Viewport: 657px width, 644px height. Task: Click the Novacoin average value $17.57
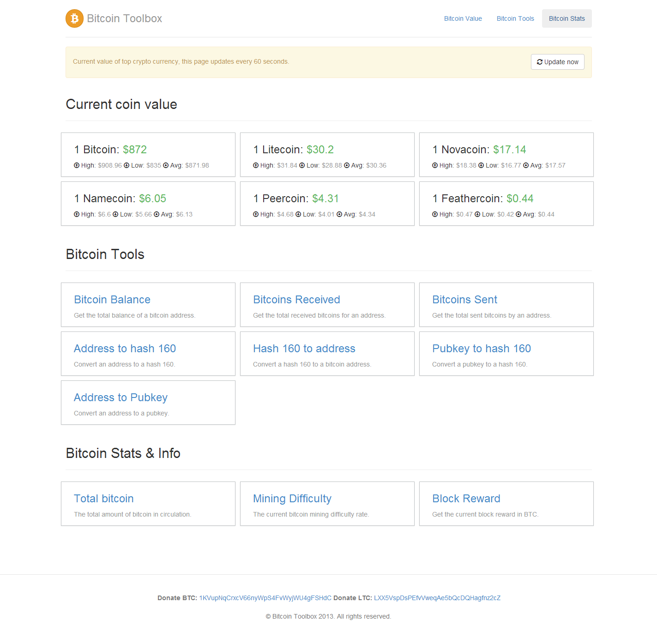coord(555,165)
